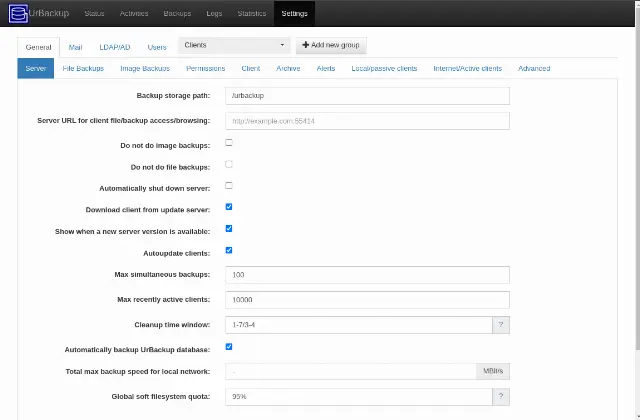Open File Backups settings tab

click(x=83, y=69)
